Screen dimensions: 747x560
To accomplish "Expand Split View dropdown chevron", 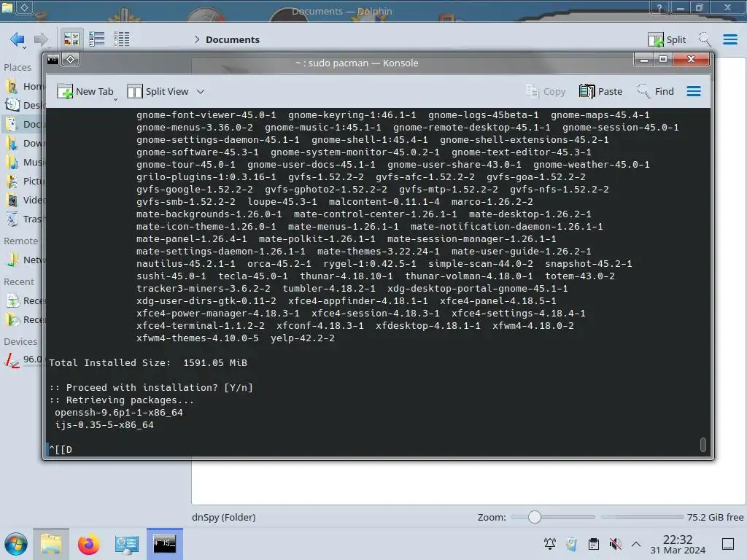I will (x=201, y=91).
